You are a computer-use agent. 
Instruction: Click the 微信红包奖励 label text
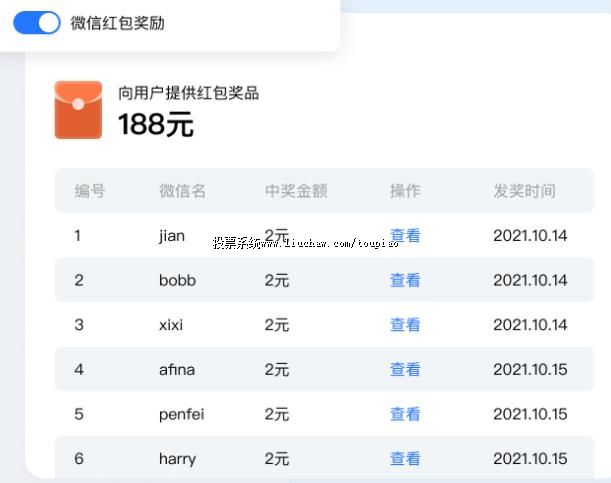pos(117,23)
